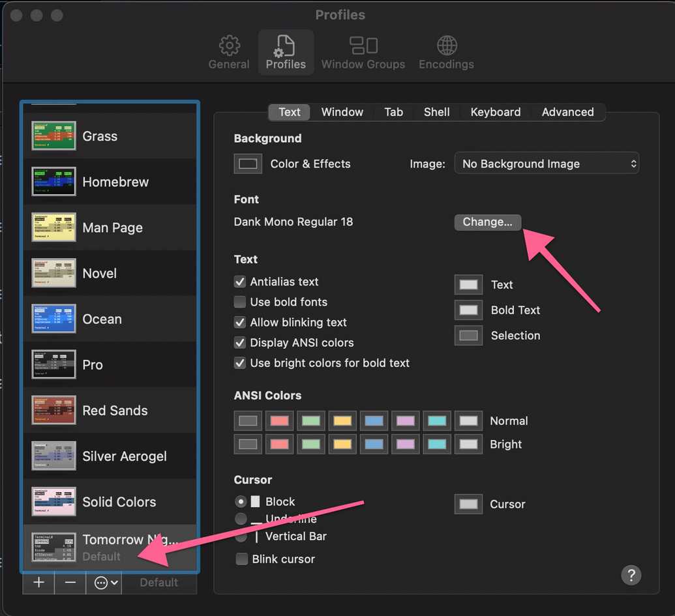Set profile using the Default button
This screenshot has height=616, width=675.
pos(159,583)
